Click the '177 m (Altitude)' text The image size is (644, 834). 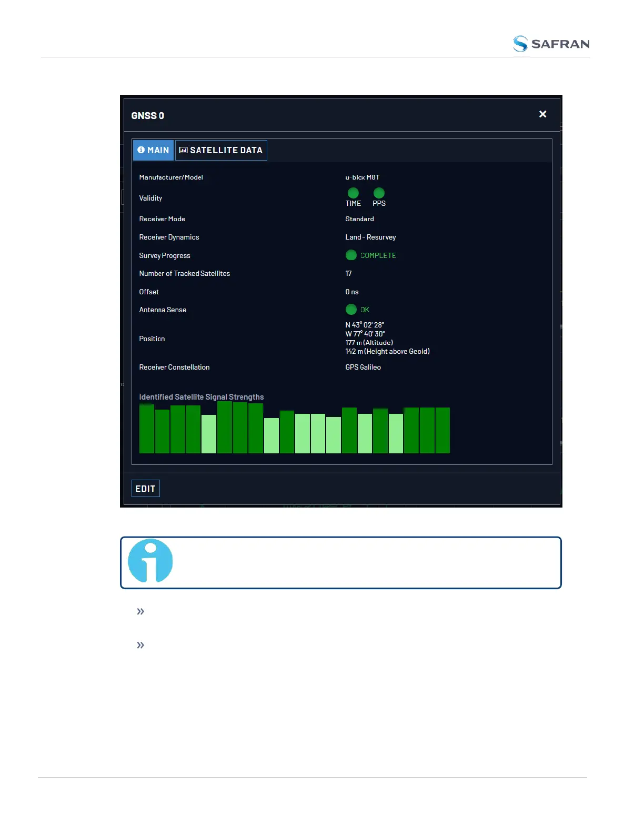coord(369,343)
